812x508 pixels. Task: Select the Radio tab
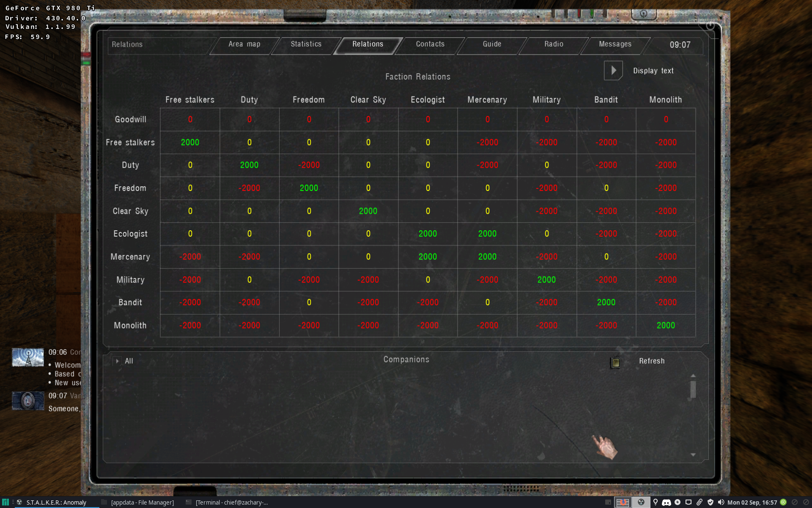point(553,44)
